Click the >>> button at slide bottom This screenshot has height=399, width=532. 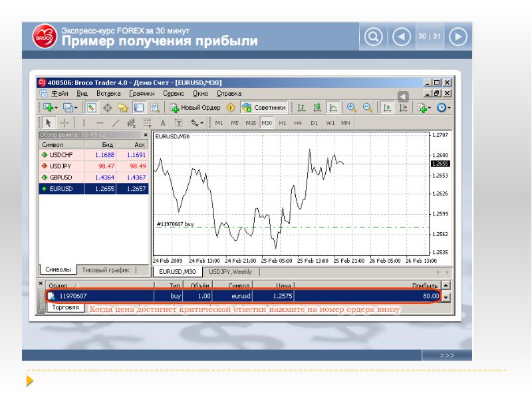pyautogui.click(x=447, y=355)
